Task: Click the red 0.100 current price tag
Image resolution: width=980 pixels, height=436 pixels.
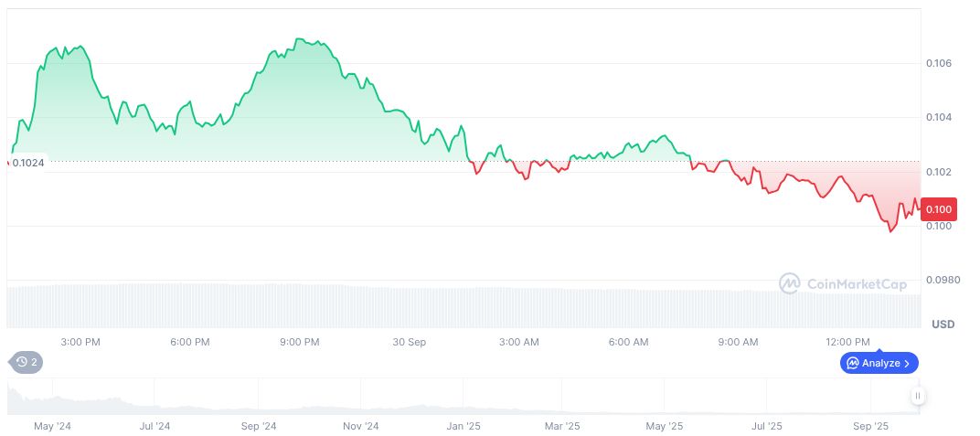Action: point(938,209)
